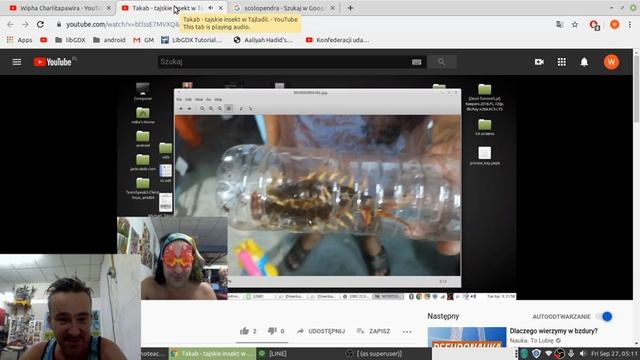Close the scolopendra search tab
The height and width of the screenshot is (360, 640).
[333, 8]
